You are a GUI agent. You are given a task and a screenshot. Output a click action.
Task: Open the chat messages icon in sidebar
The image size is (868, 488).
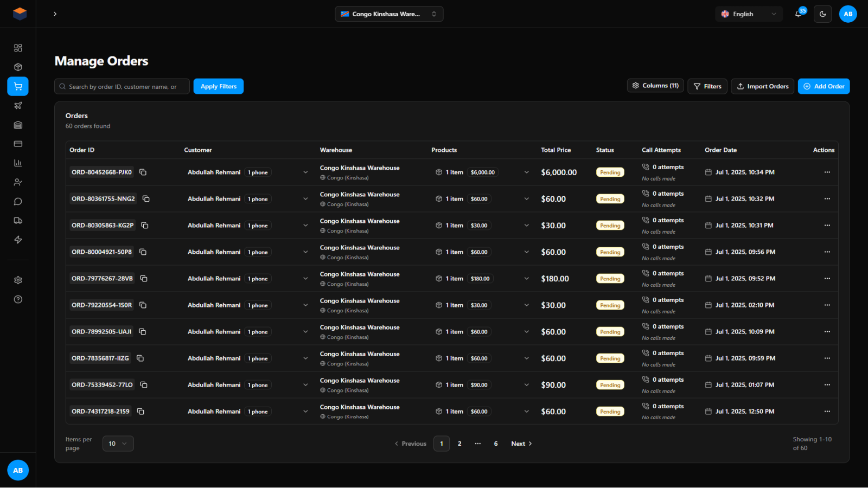[x=18, y=201]
